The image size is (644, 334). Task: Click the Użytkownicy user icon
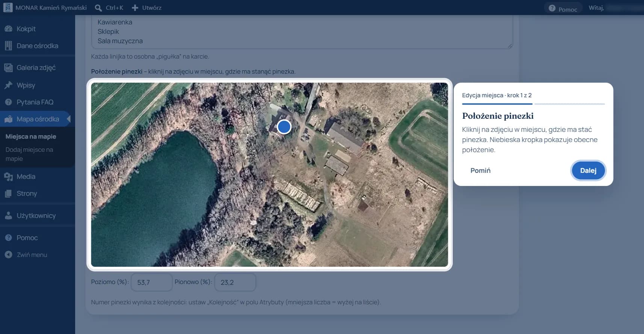[8, 216]
